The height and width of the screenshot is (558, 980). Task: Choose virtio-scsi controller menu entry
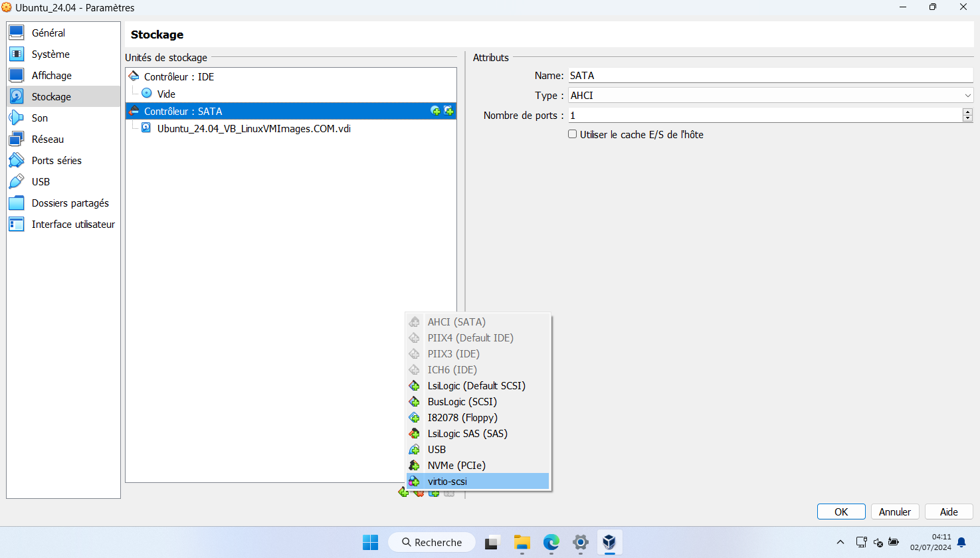click(x=478, y=482)
